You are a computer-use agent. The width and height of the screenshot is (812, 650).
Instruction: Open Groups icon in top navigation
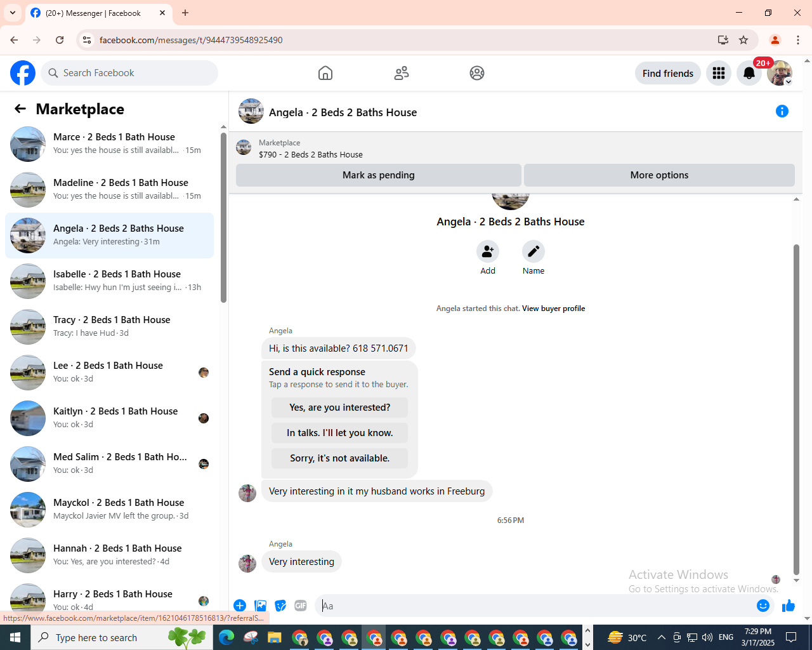click(477, 73)
